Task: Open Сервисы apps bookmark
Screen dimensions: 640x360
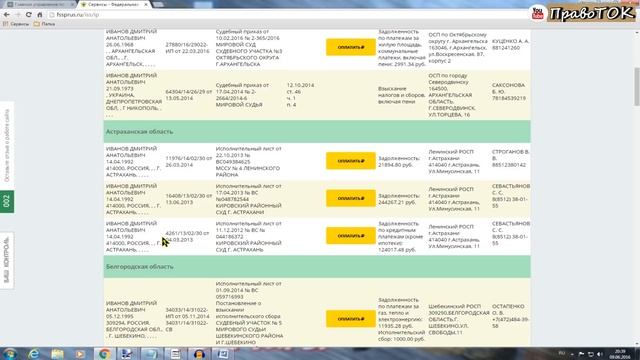Action: coord(16,24)
